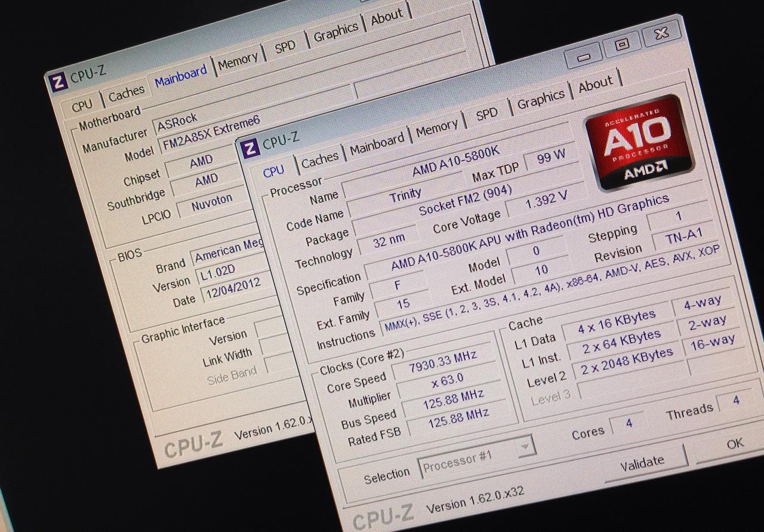The image size is (764, 532).
Task: Click the Model value 0
Action: point(535,251)
